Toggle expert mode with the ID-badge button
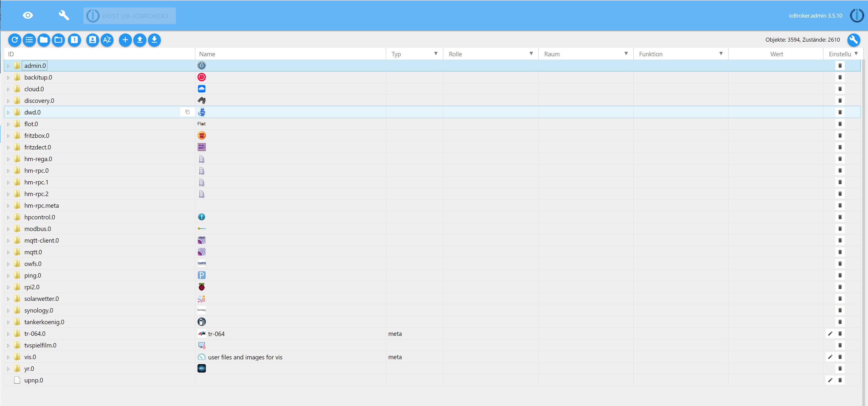The width and height of the screenshot is (868, 406). 92,40
